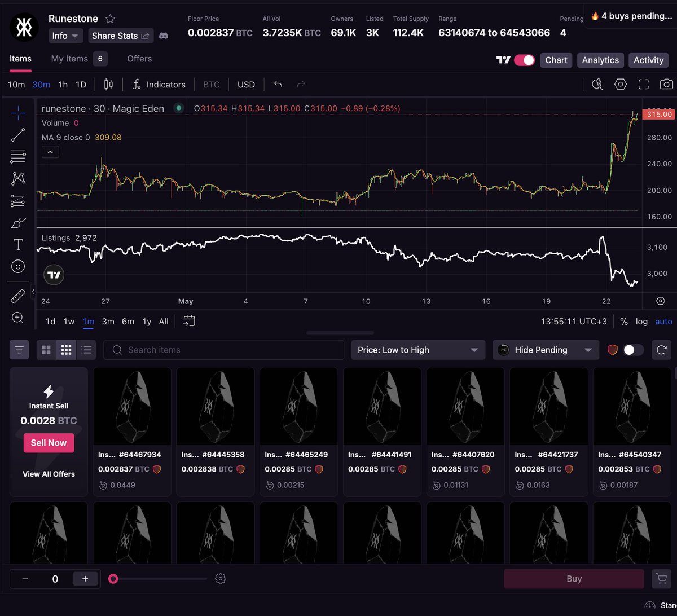Open the Fibonacci retracement tool

(18, 157)
